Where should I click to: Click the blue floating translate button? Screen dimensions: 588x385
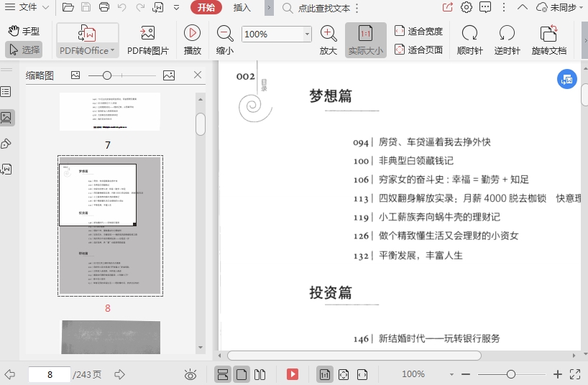[566, 79]
